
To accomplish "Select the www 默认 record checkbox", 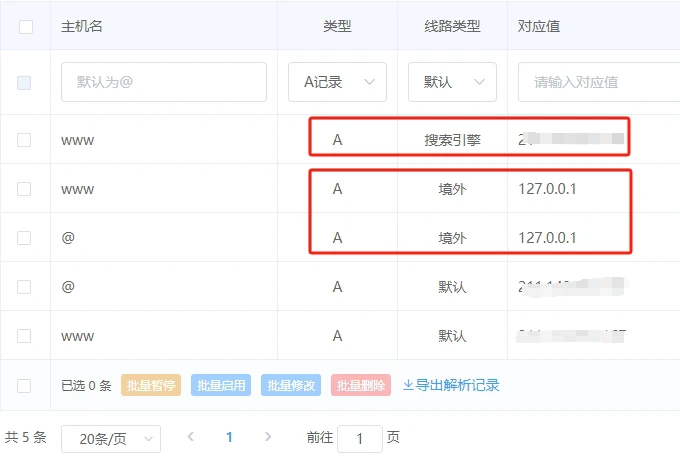I will click(x=24, y=336).
